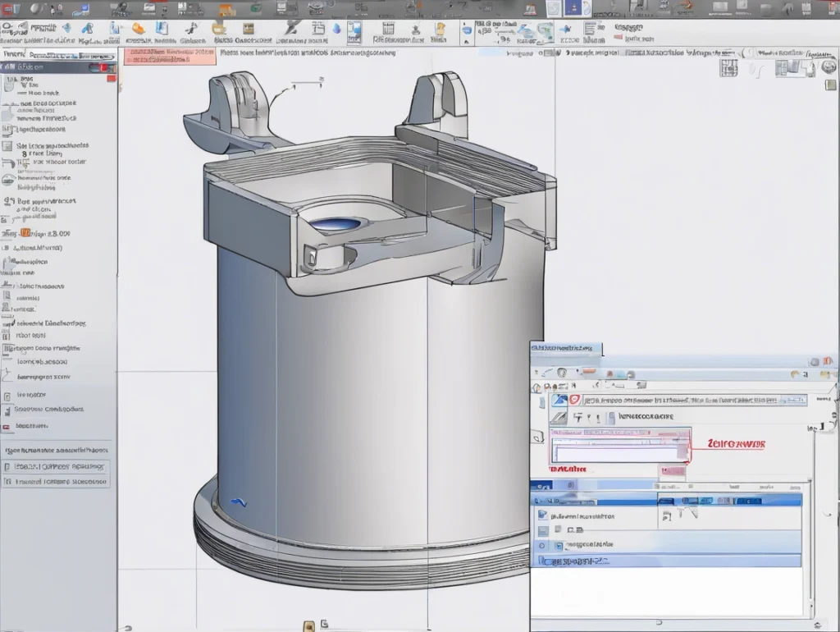Click the blue airplane-shaped icon in ribbon
This screenshot has width=840, height=632.
[x=566, y=29]
